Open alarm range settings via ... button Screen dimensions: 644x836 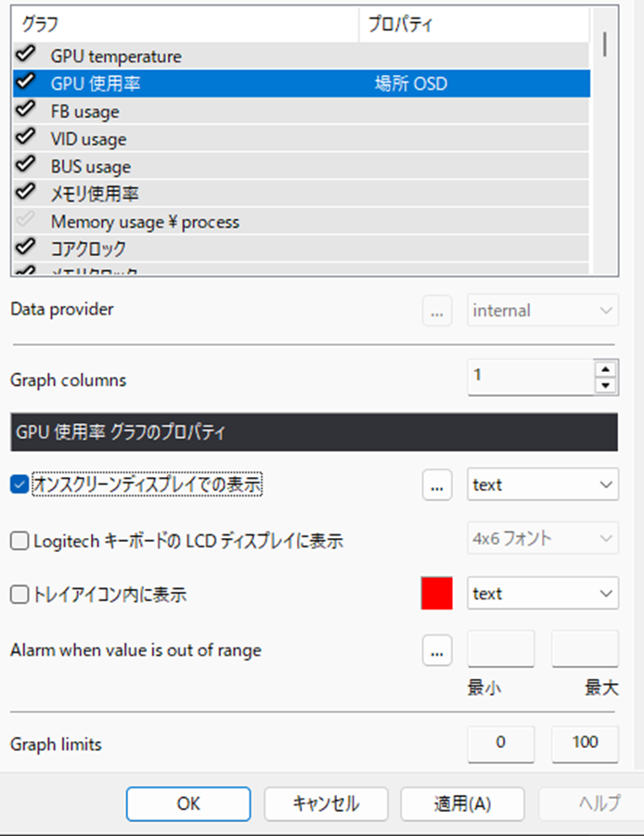pyautogui.click(x=437, y=650)
